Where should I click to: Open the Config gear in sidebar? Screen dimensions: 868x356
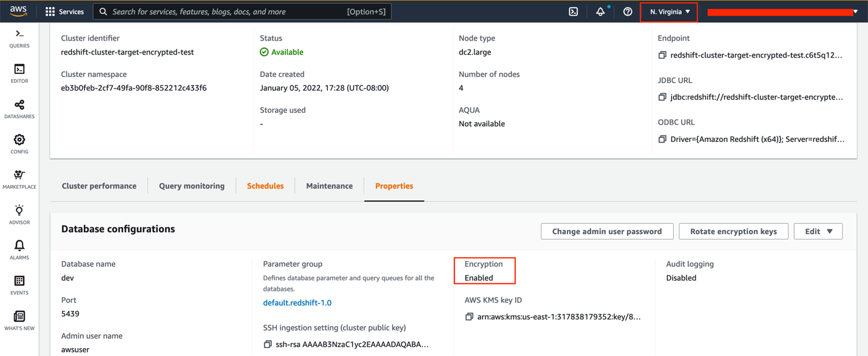tap(19, 144)
